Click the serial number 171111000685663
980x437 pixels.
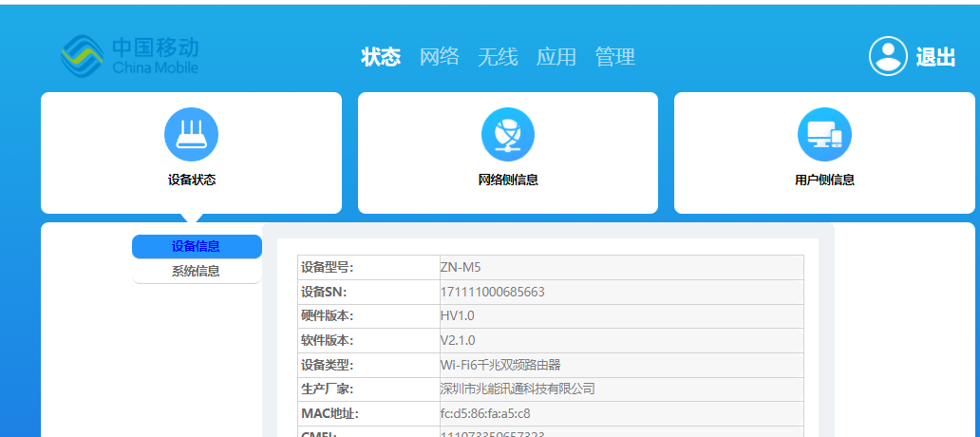point(493,292)
